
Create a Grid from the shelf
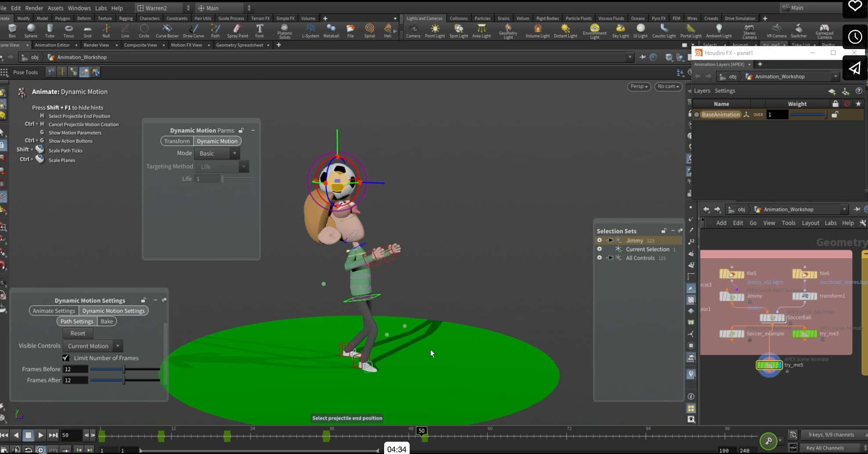(87, 31)
